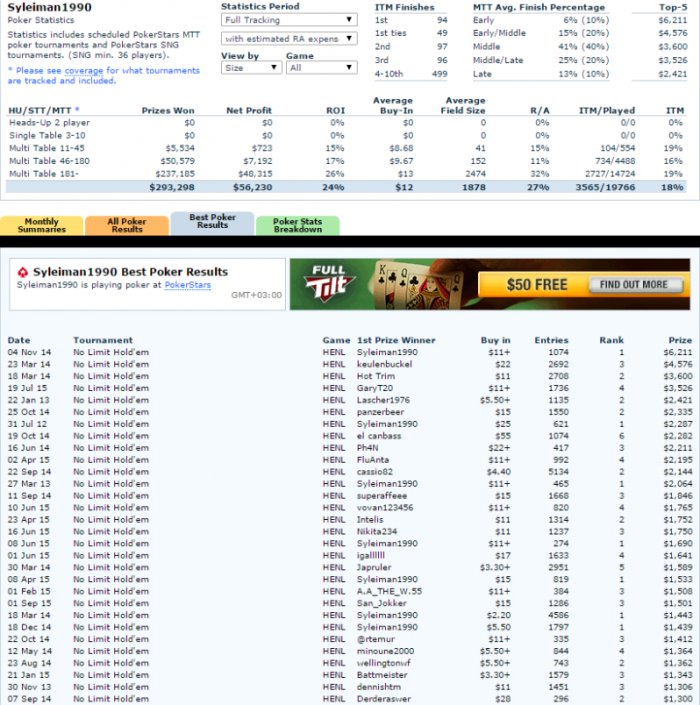Click winner name FluAnta

pyautogui.click(x=373, y=460)
